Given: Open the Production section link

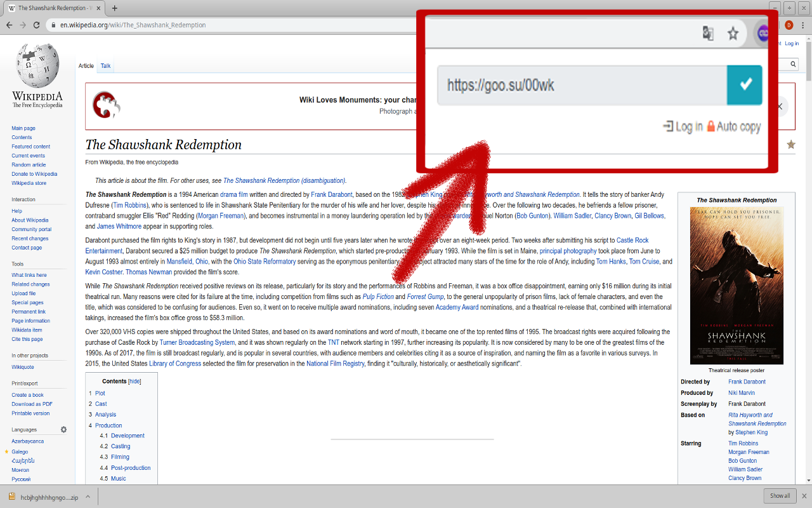Looking at the screenshot, I should (x=108, y=425).
